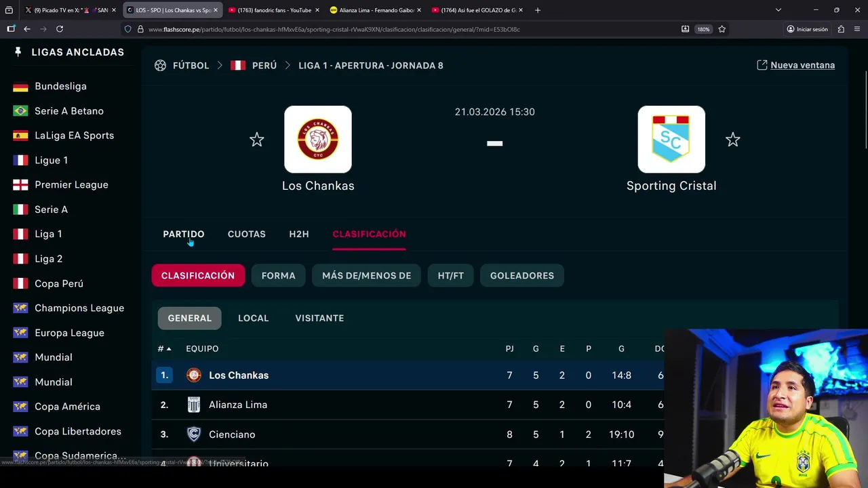Open LaLiga EA Sports in sidebar
This screenshot has width=868, height=488.
point(75,136)
